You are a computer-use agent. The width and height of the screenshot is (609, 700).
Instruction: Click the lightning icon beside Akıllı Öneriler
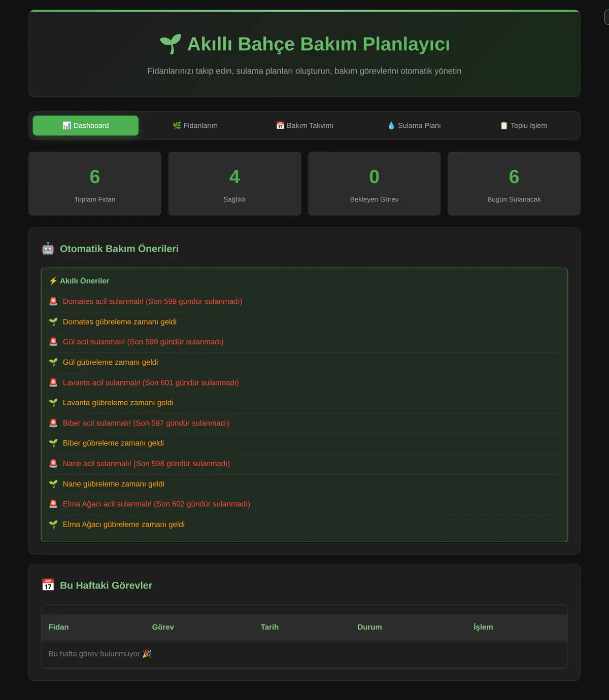[x=53, y=281]
